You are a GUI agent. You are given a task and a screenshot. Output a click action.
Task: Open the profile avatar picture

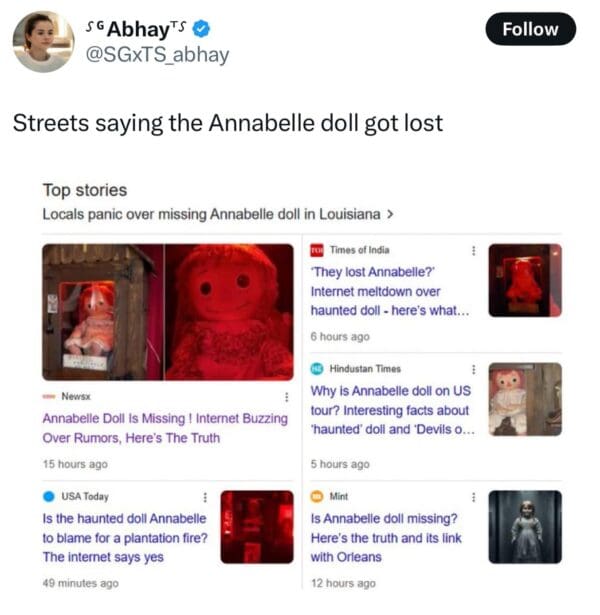click(44, 42)
